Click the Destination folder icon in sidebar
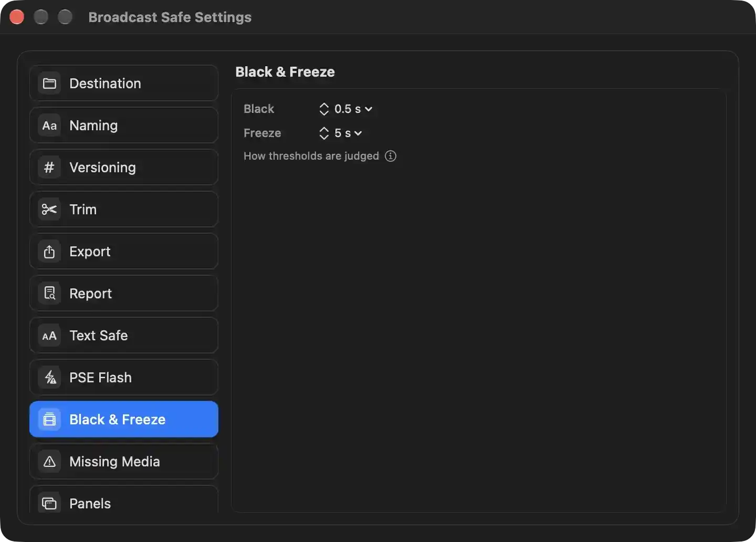756x542 pixels. (49, 84)
